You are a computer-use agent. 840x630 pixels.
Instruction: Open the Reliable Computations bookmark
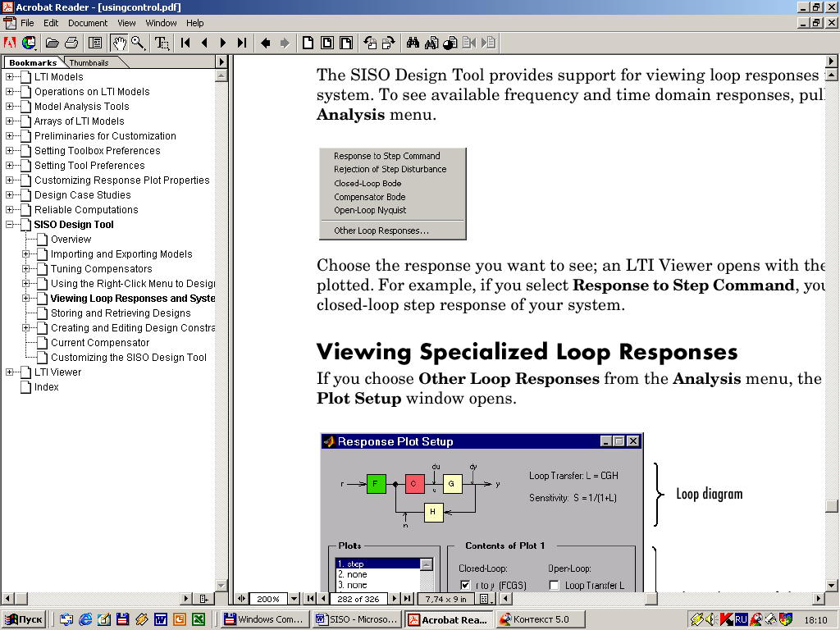point(86,209)
